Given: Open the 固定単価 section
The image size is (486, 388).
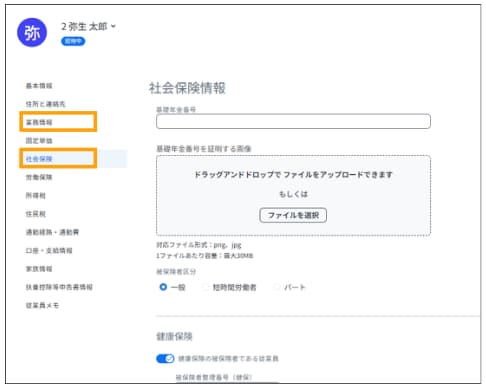Looking at the screenshot, I should tap(39, 141).
